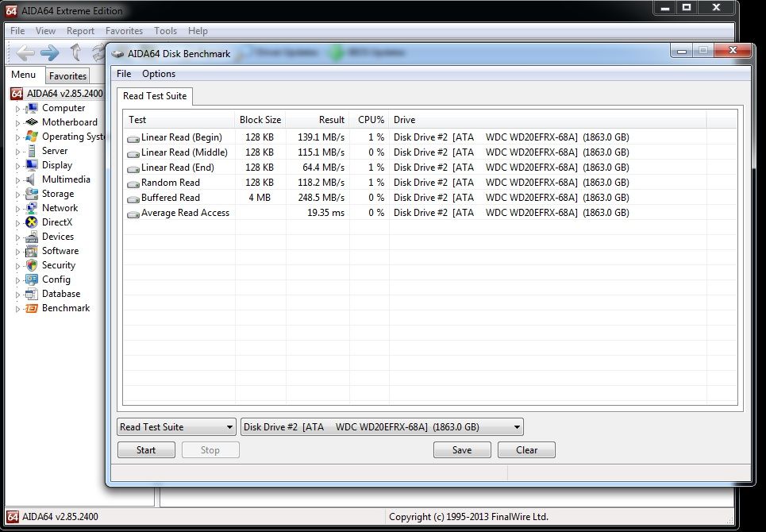The height and width of the screenshot is (532, 766).
Task: Click the Devices icon in the tree
Action: click(x=31, y=237)
